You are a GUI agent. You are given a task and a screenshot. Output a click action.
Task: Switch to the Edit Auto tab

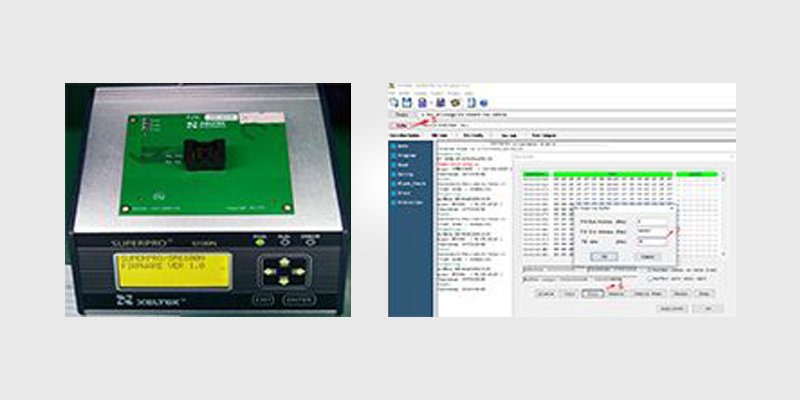pos(439,135)
